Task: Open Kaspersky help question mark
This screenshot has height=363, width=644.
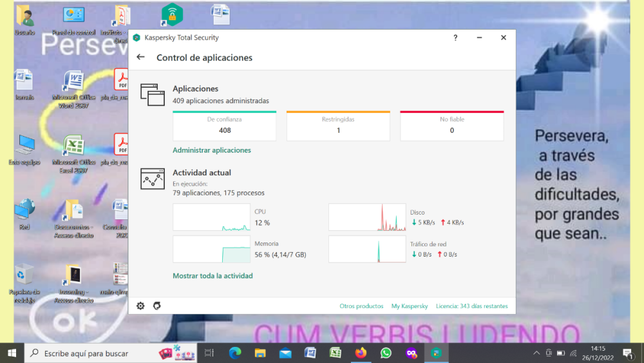Action: [x=455, y=38]
